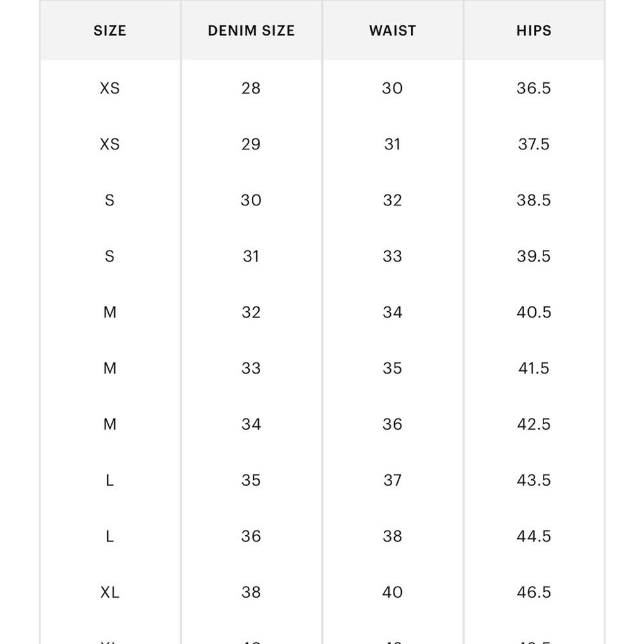
Task: Select the 37.5 hips value
Action: 533,144
